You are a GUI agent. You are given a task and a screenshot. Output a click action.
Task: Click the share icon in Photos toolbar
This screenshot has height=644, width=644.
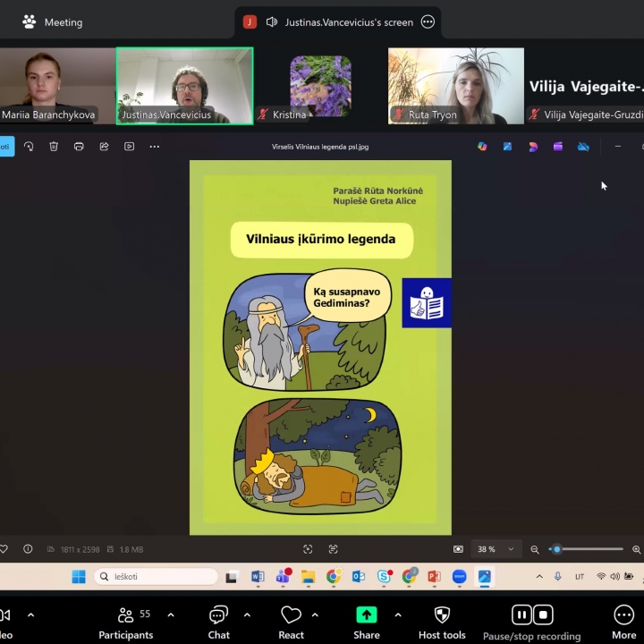coord(104,147)
